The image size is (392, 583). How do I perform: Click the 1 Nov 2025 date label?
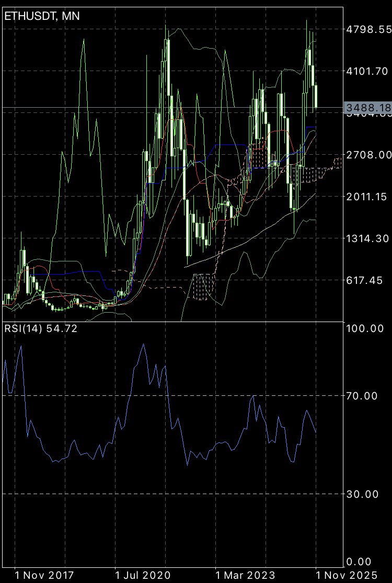pos(347,574)
